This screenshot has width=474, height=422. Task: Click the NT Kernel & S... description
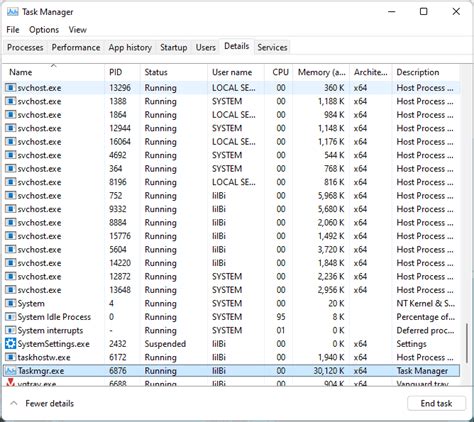coord(425,303)
